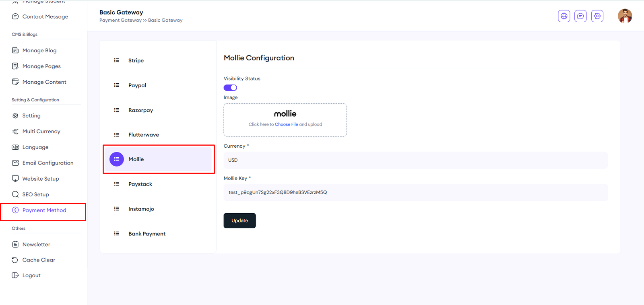This screenshot has width=644, height=305.
Task: Click the SEO Setup magnifier icon
Action: pos(15,194)
